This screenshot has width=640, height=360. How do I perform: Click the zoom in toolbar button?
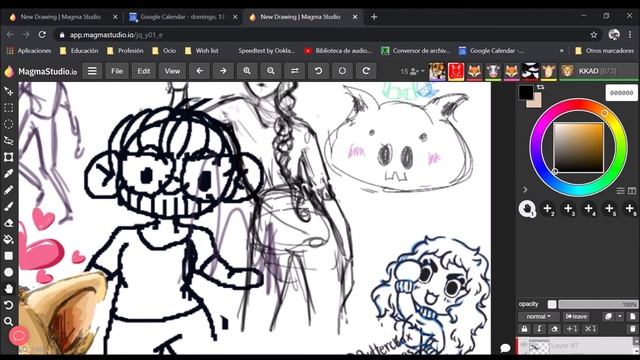point(247,71)
